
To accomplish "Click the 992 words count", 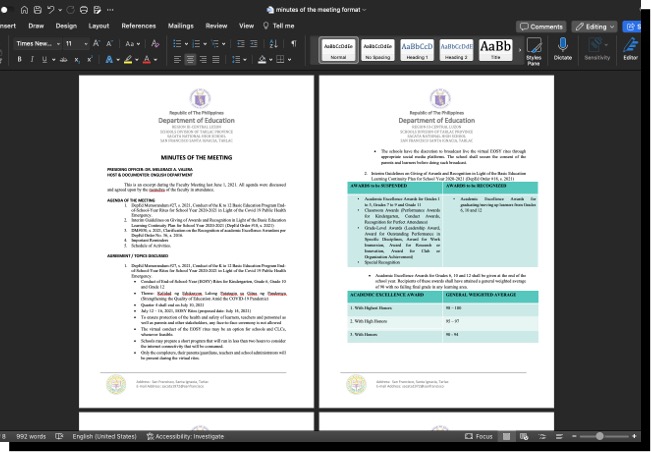I will coord(31,436).
